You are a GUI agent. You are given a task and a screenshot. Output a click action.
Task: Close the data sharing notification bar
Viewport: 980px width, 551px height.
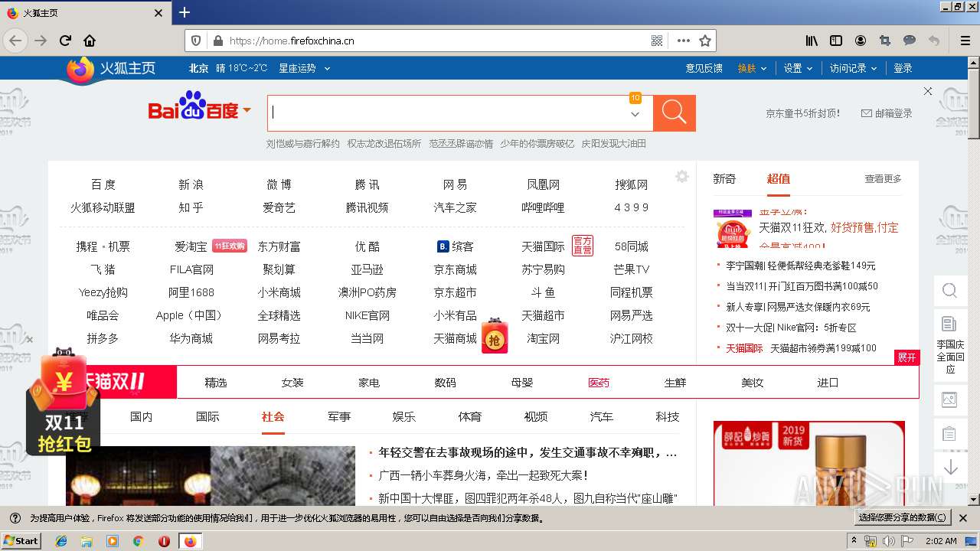coord(963,518)
